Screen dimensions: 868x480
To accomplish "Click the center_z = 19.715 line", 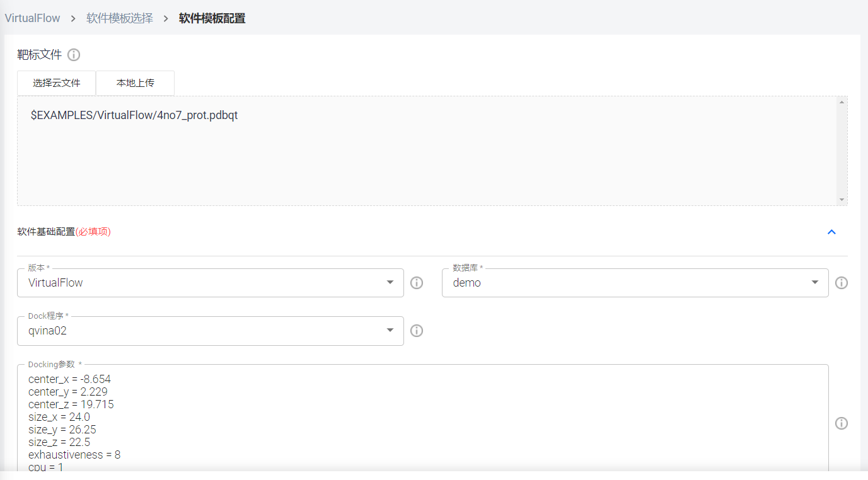I will click(71, 404).
